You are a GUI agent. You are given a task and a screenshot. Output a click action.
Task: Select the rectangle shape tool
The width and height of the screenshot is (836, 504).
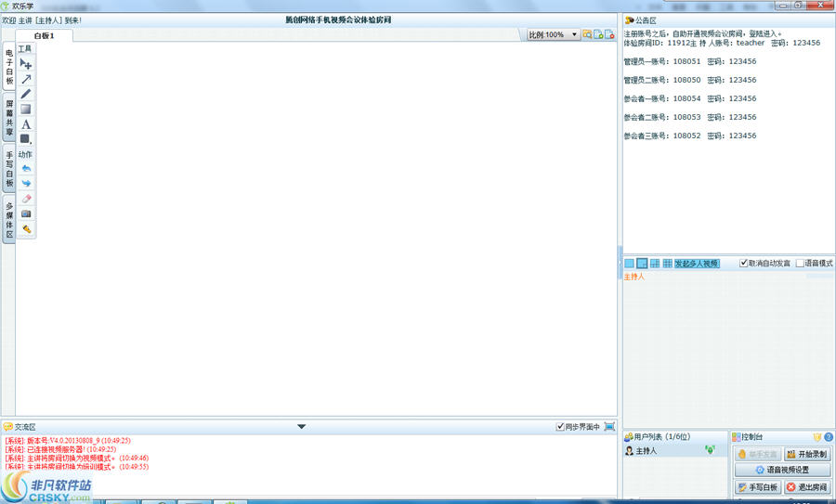26,110
